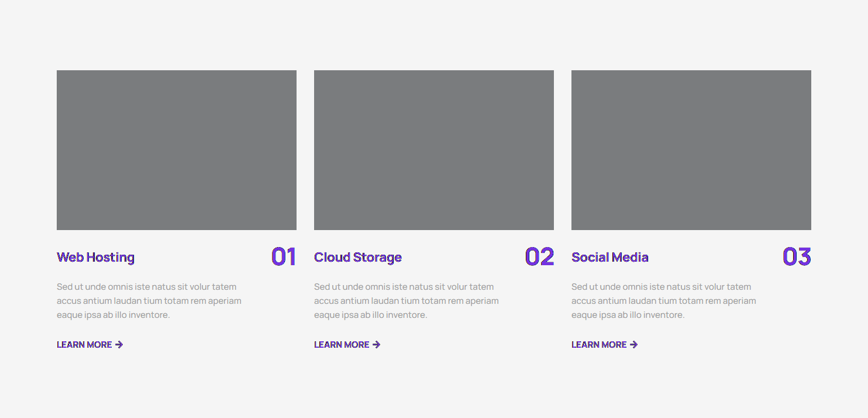Click the Web Hosting card image
868x418 pixels.
coord(177,150)
